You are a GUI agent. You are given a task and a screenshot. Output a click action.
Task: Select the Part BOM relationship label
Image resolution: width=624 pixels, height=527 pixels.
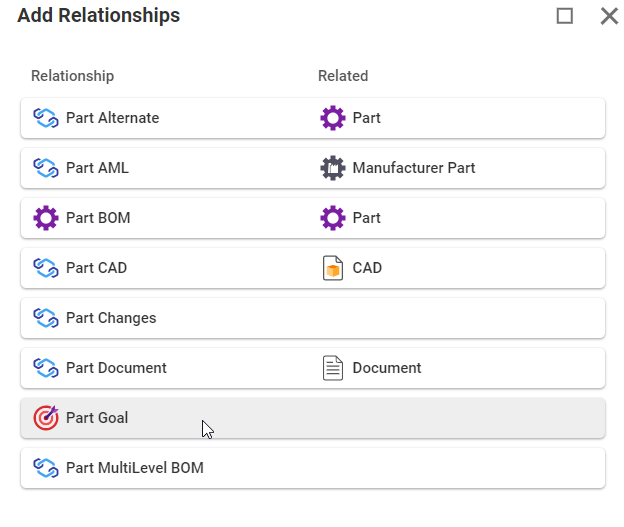point(98,218)
